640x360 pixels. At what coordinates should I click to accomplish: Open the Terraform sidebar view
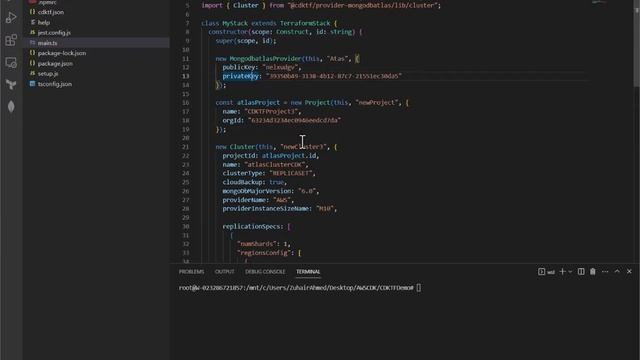pyautogui.click(x=11, y=84)
